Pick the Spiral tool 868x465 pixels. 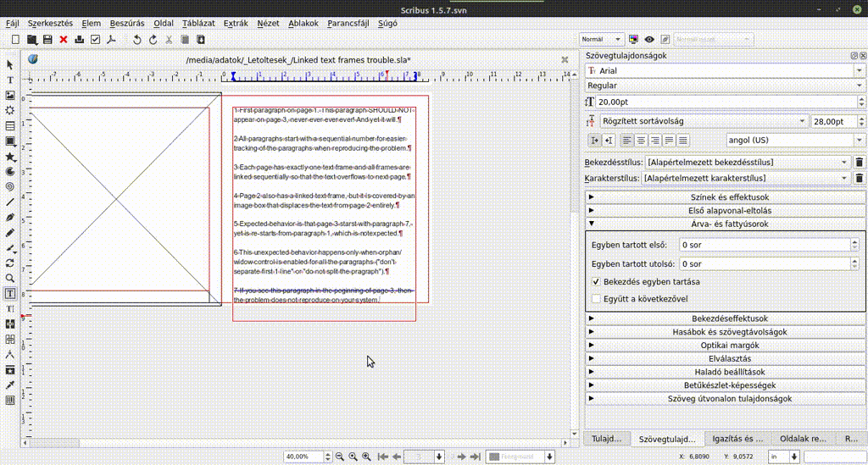[x=10, y=186]
